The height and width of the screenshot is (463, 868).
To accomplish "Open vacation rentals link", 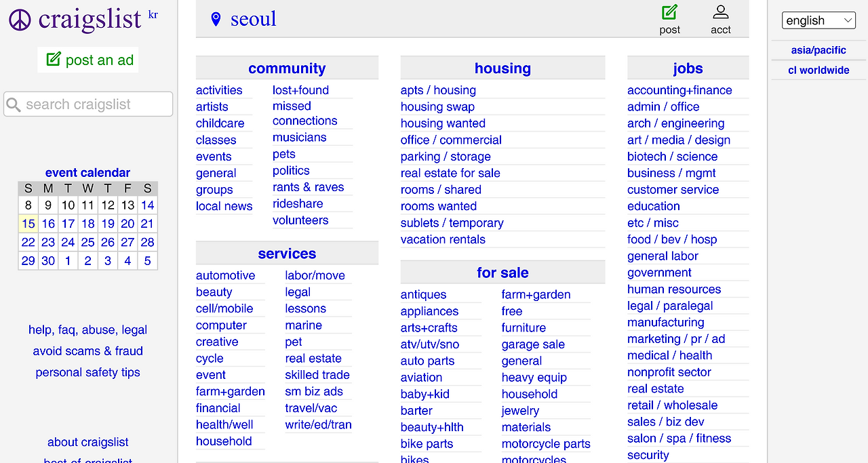I will pos(443,239).
